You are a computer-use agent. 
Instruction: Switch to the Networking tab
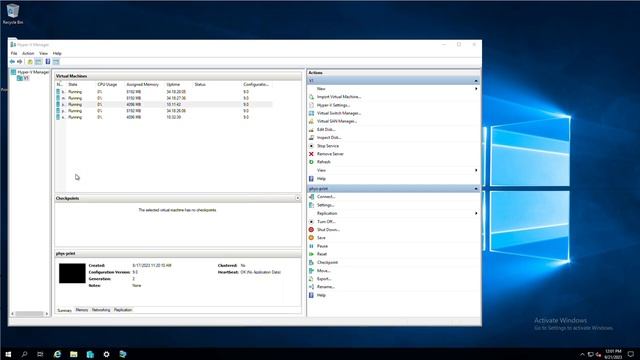click(101, 310)
